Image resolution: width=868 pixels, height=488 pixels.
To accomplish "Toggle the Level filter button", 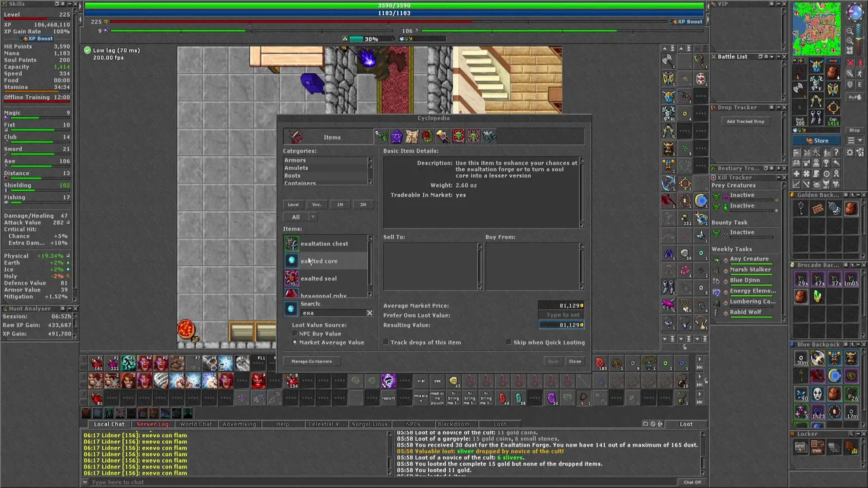I will click(293, 204).
